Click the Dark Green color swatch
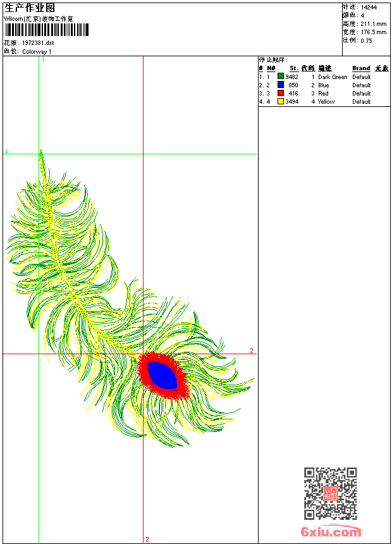The width and height of the screenshot is (392, 544). click(x=281, y=77)
